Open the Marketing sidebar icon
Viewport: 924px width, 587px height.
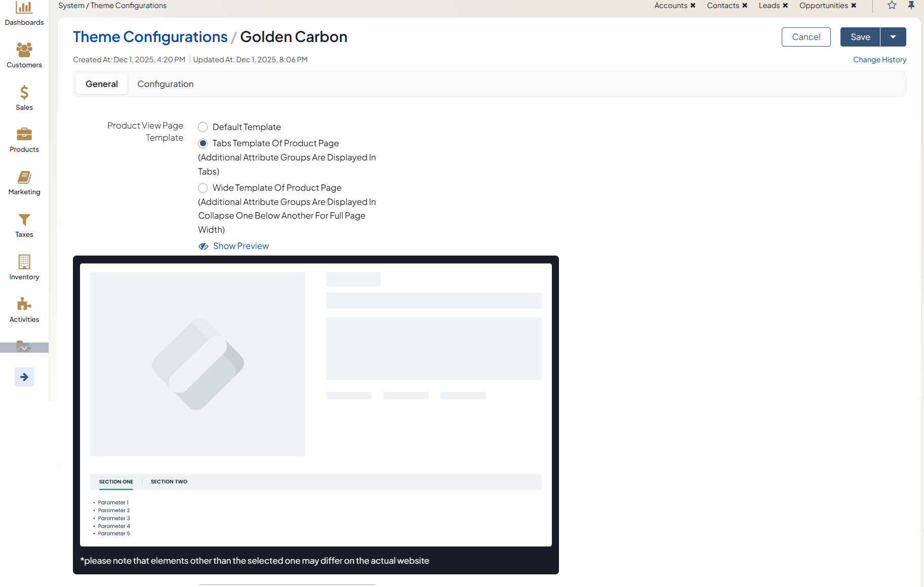[24, 177]
